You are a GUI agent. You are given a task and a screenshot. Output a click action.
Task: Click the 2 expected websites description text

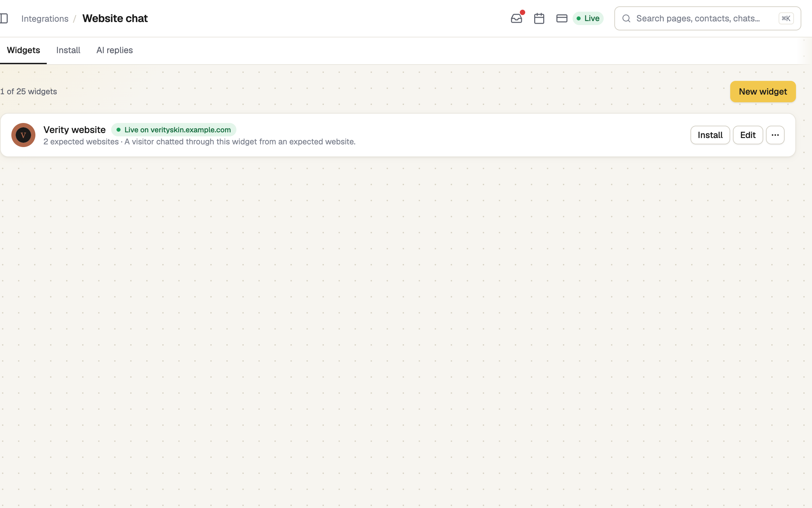pyautogui.click(x=199, y=142)
